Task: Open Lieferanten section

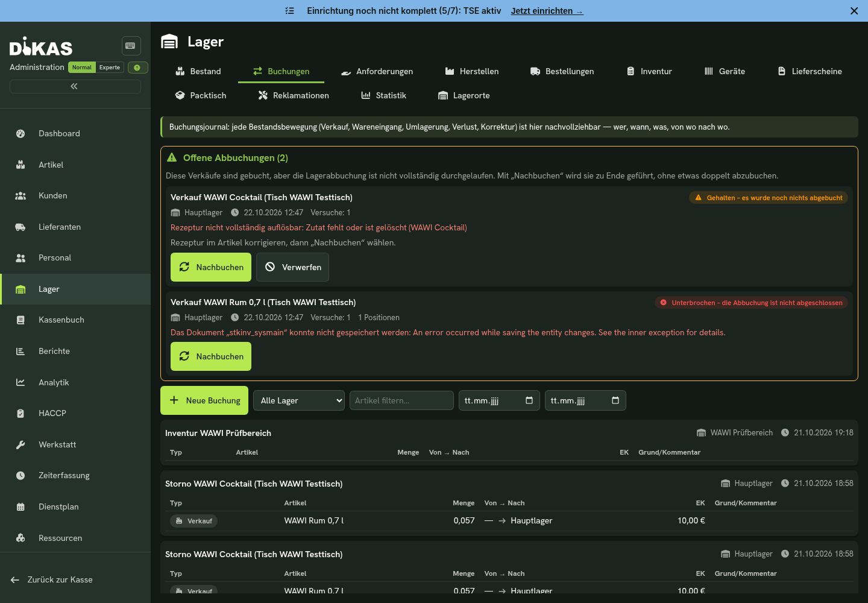Action: pos(75,227)
